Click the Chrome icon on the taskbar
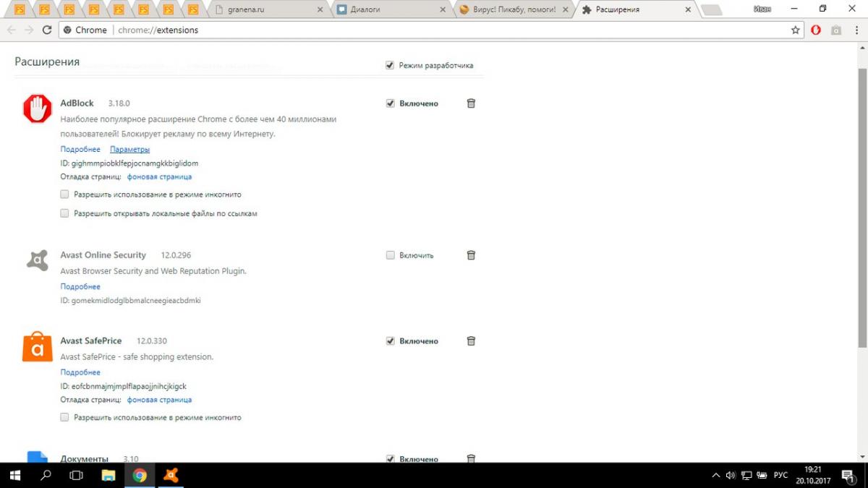868x488 pixels. (140, 475)
